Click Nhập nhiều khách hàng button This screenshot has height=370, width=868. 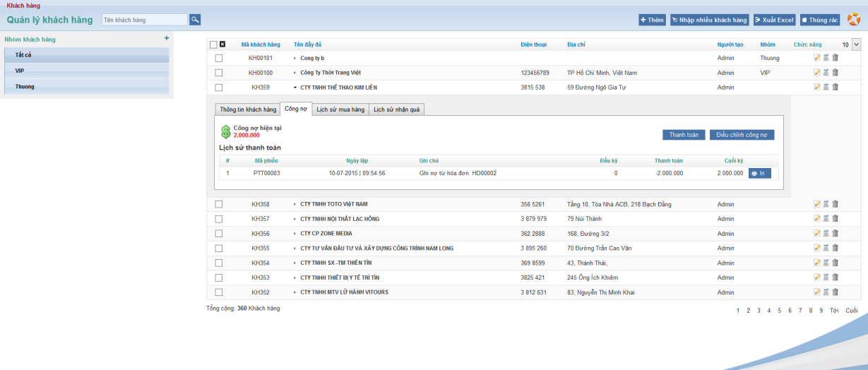pyautogui.click(x=709, y=20)
